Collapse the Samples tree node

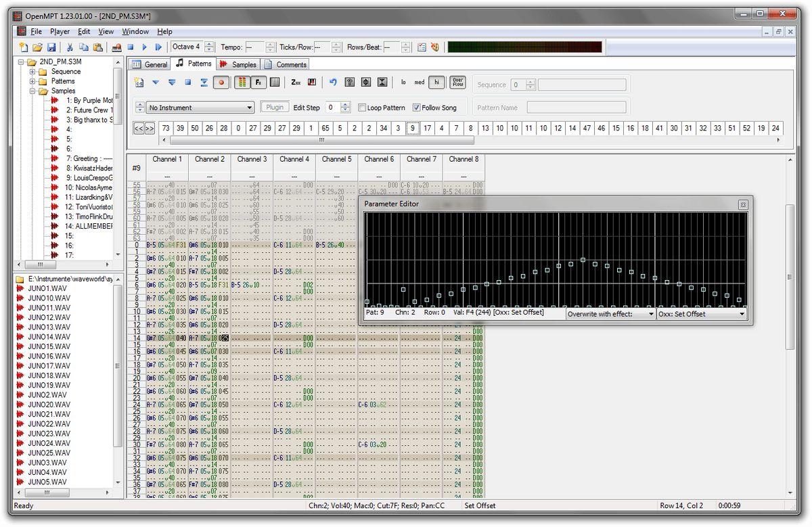pyautogui.click(x=32, y=91)
